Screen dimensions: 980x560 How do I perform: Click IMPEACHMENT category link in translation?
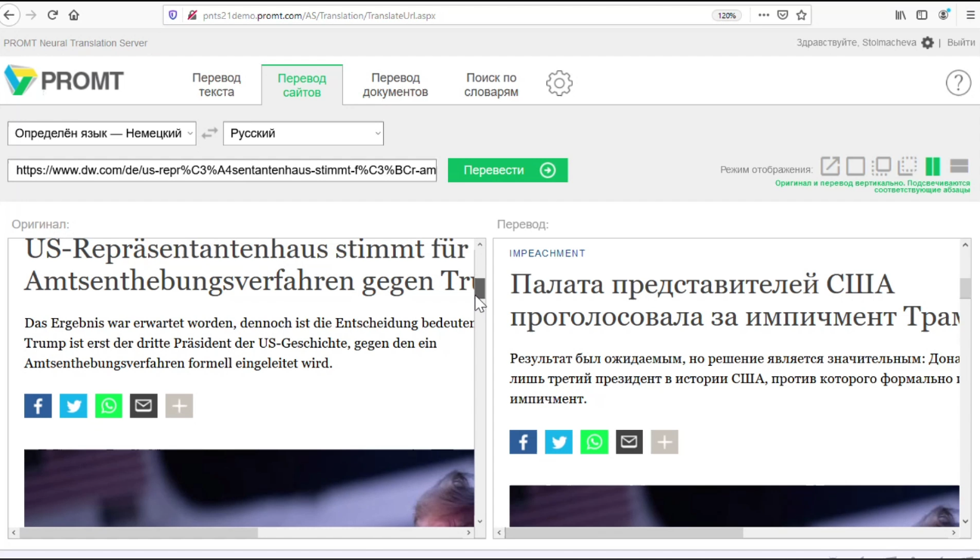547,254
